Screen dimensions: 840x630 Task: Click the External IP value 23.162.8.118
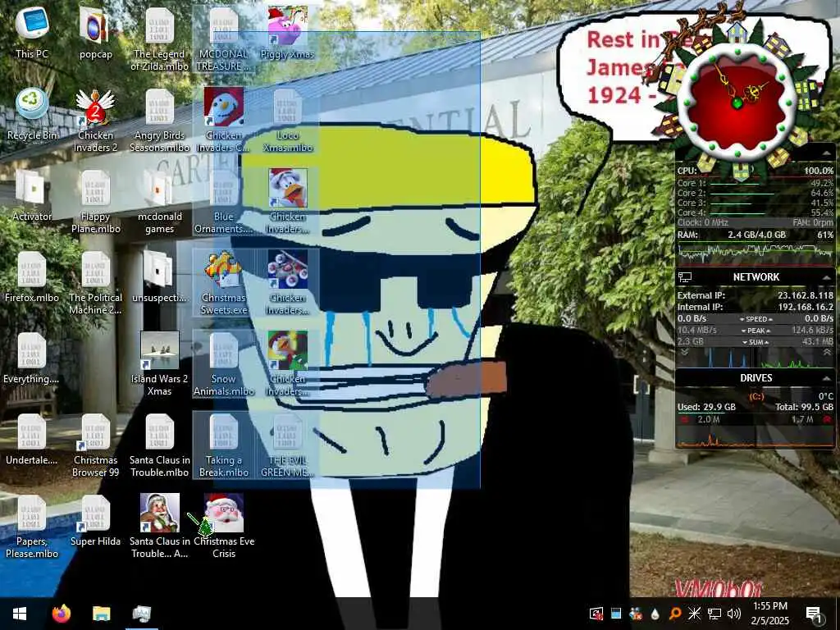pos(806,295)
